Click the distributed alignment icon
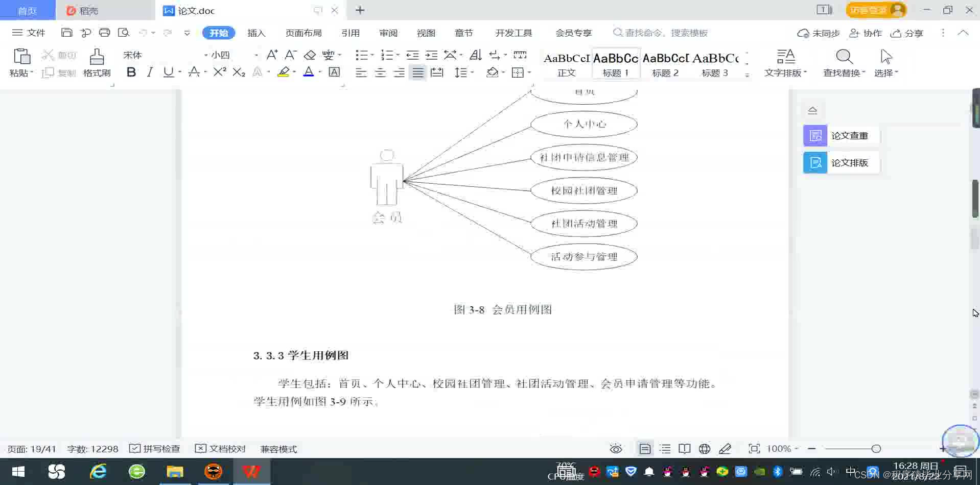Image resolution: width=980 pixels, height=485 pixels. coord(437,73)
